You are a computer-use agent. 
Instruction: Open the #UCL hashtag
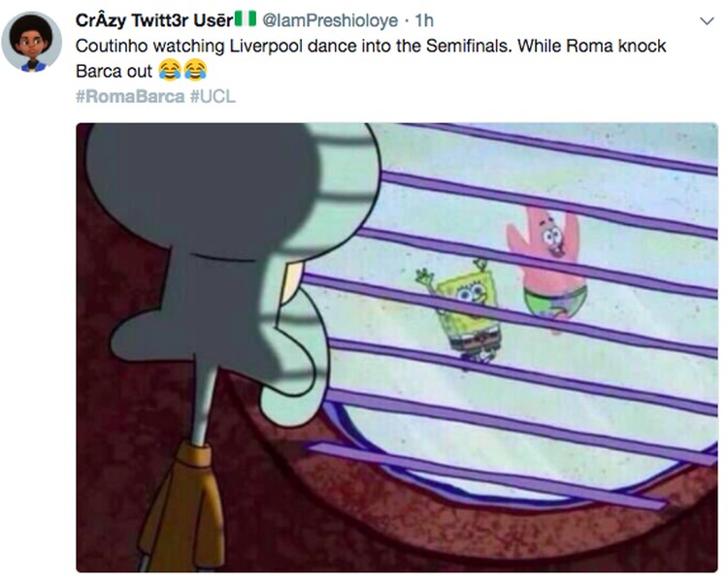click(x=213, y=97)
